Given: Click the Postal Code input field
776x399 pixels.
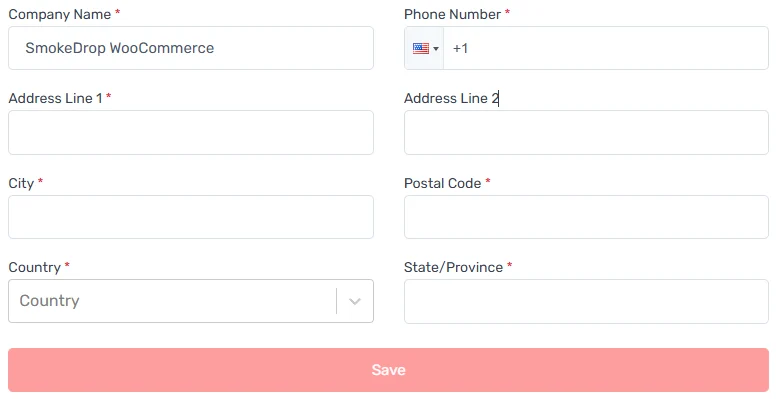Looking at the screenshot, I should click(586, 217).
